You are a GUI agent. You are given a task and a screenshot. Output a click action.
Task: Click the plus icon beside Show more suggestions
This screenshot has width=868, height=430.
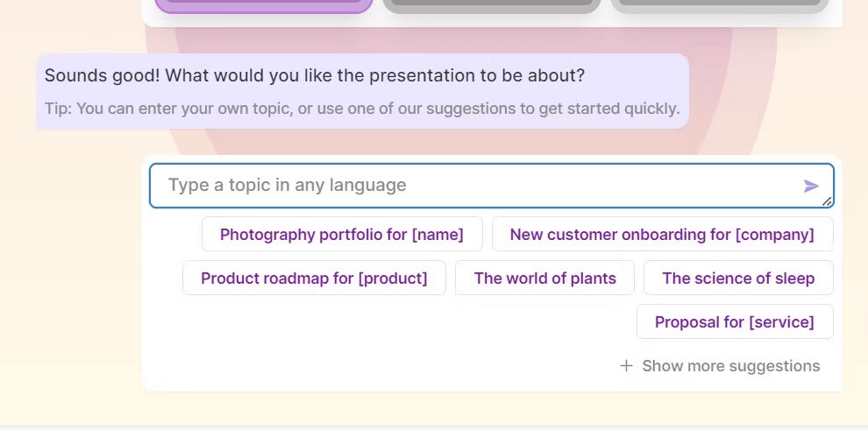coord(626,366)
